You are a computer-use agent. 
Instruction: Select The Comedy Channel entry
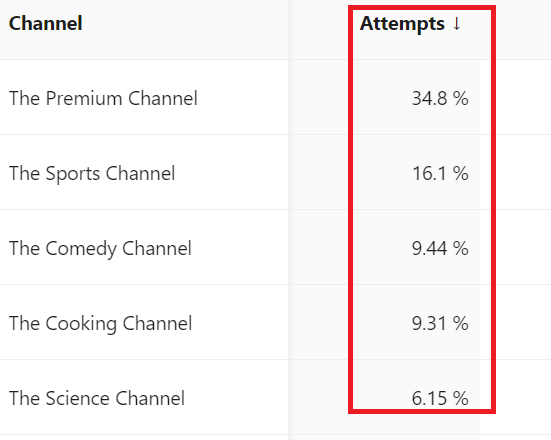[100, 248]
